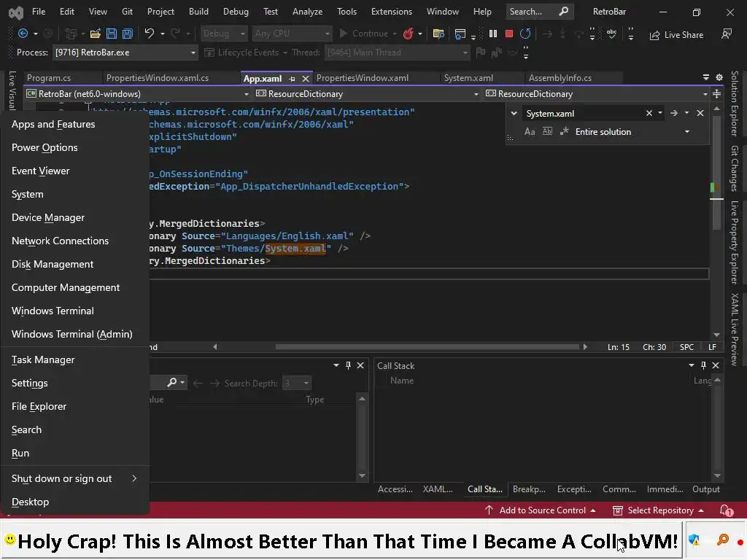Viewport: 747px width, 560px height.
Task: Switch to the System.xaml tab
Action: pos(468,77)
